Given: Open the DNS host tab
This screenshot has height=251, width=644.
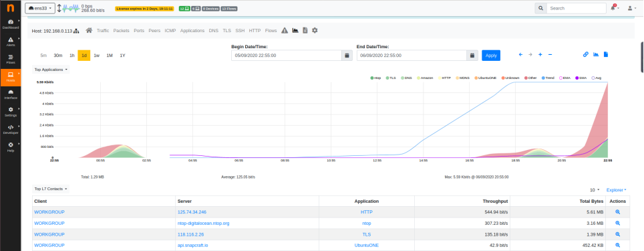Looking at the screenshot, I should (214, 30).
